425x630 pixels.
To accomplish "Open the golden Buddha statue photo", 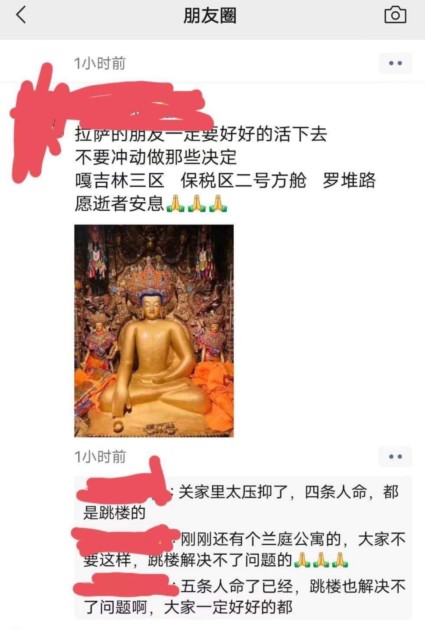I will [x=154, y=331].
